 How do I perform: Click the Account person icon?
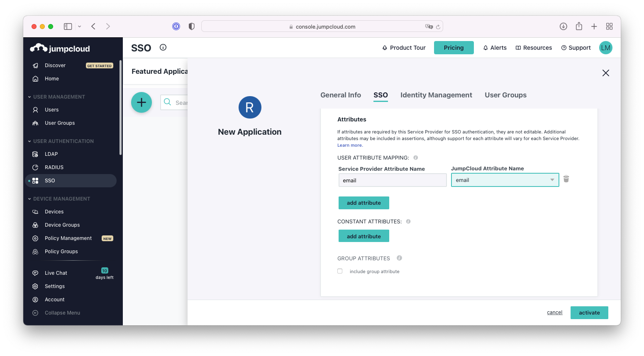click(35, 300)
